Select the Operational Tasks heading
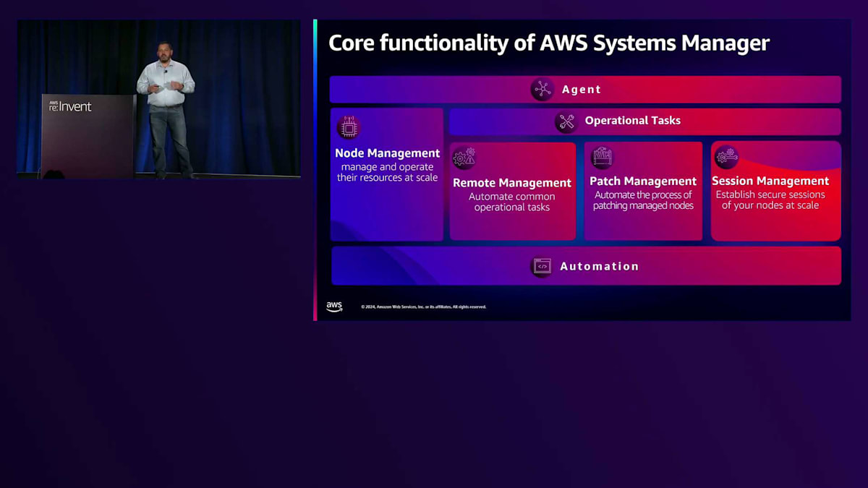This screenshot has height=488, width=868. [x=633, y=121]
